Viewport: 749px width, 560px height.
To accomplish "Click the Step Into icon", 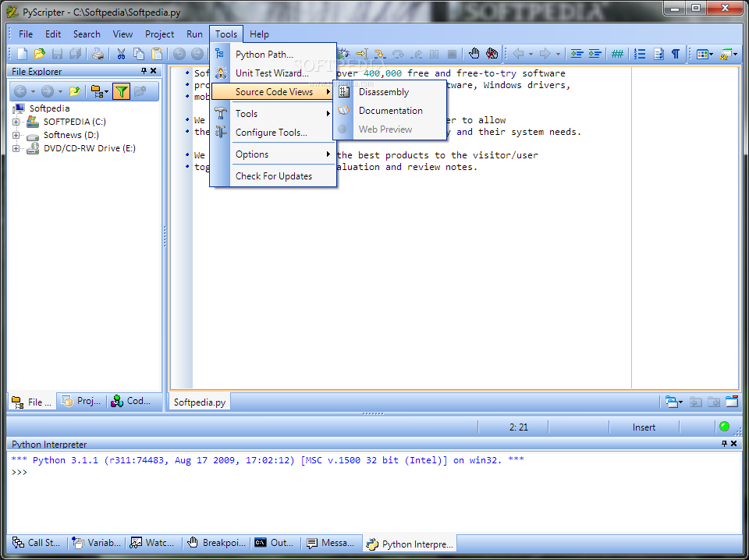I will pyautogui.click(x=379, y=54).
